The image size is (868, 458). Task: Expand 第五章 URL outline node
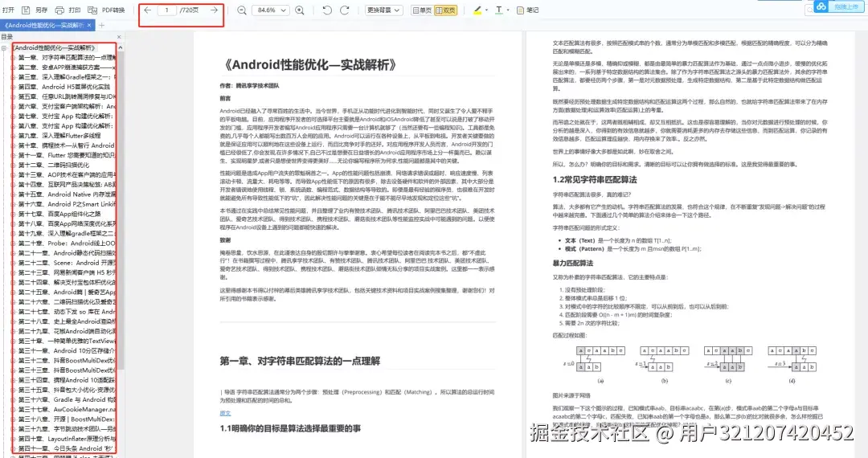click(14, 96)
